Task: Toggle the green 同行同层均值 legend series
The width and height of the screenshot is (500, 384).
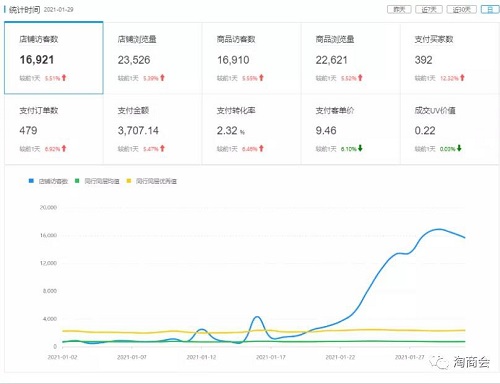Action: (x=97, y=181)
